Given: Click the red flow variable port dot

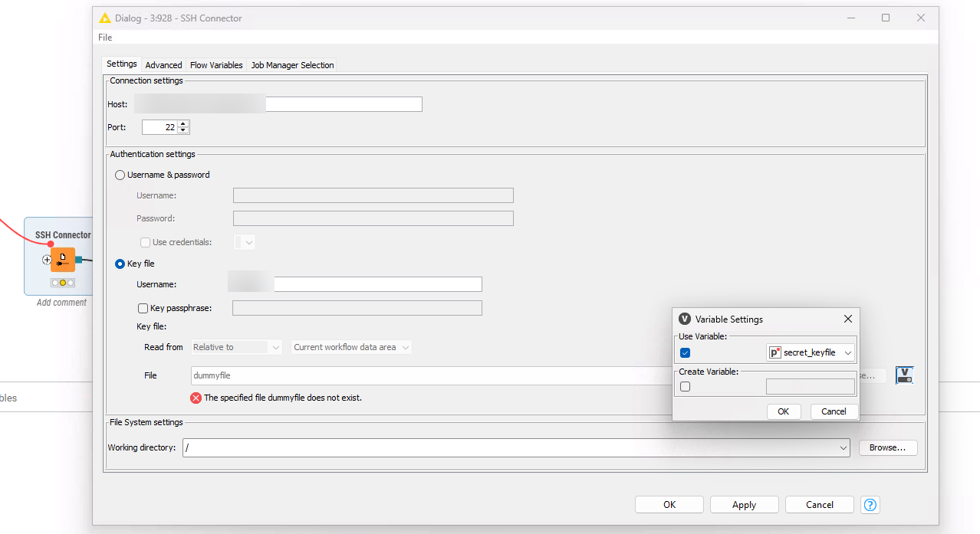Looking at the screenshot, I should 51,244.
